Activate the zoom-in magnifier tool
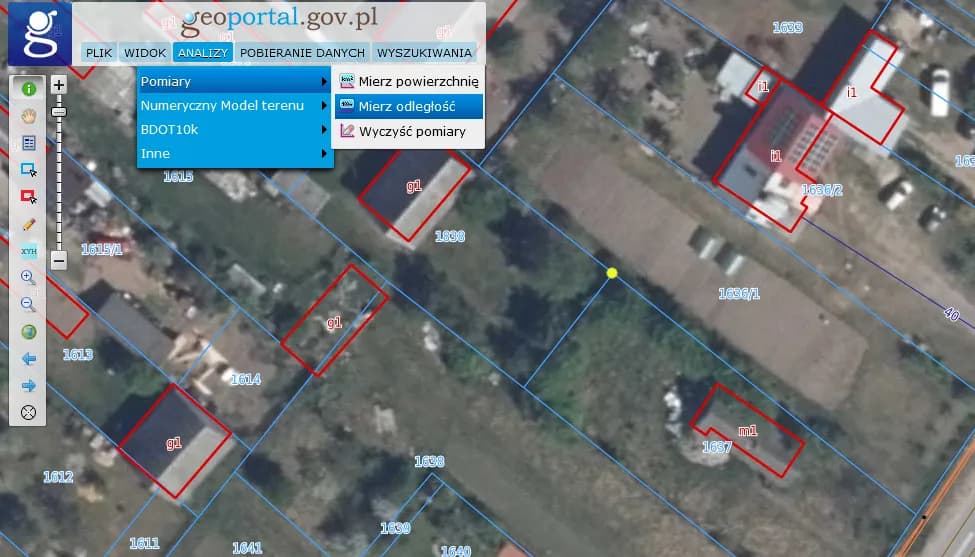Viewport: 975px width, 557px height. click(28, 277)
